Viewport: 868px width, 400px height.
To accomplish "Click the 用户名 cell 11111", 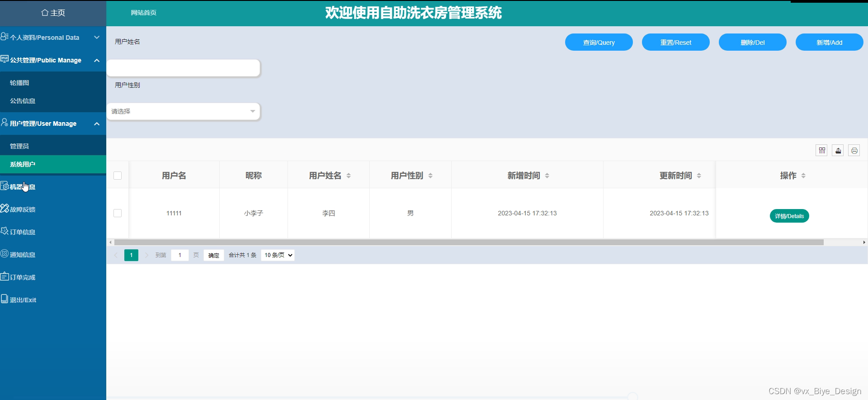I will point(174,213).
